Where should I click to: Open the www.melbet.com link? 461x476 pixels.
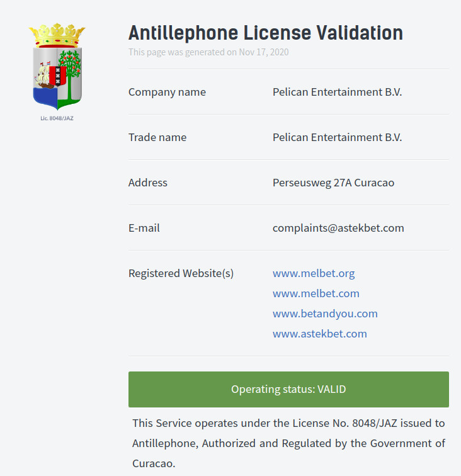(316, 293)
